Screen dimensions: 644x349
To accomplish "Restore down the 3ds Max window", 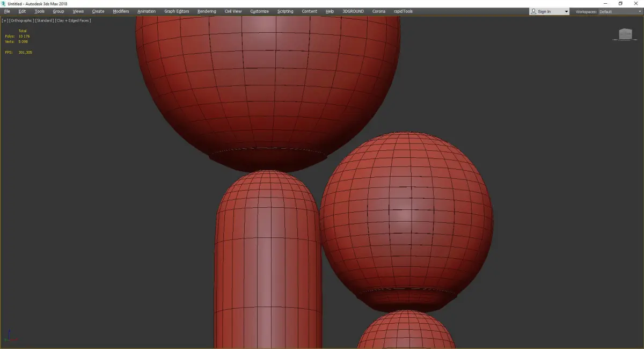I will [x=620, y=4].
